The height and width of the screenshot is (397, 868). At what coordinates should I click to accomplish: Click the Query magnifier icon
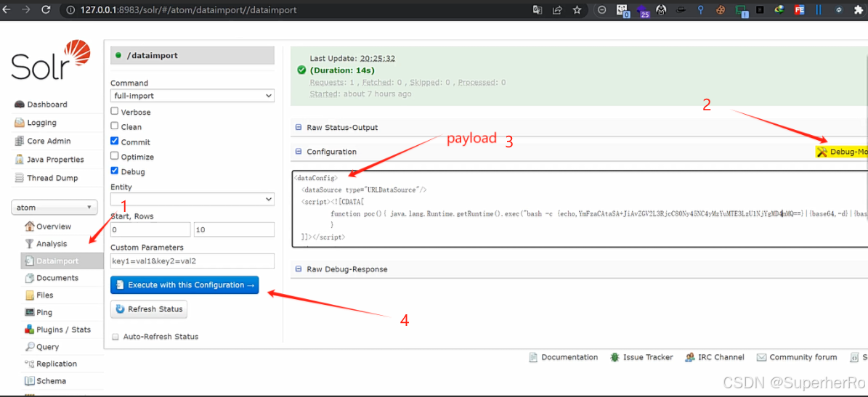tap(29, 347)
